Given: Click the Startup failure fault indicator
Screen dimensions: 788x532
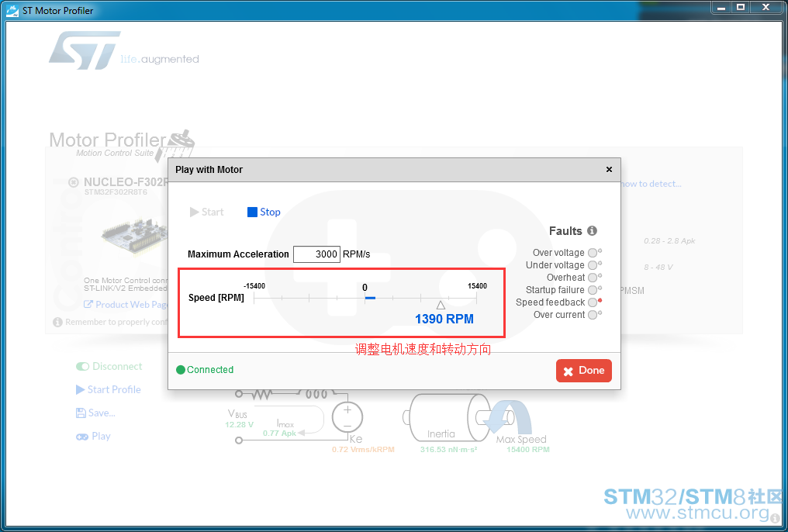Looking at the screenshot, I should pos(593,290).
